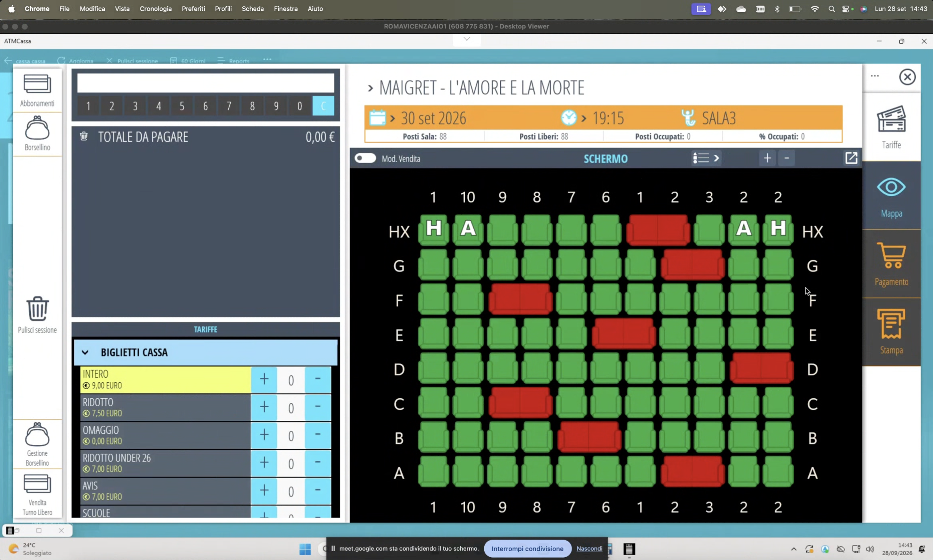Add one INTERO ticket

(264, 379)
